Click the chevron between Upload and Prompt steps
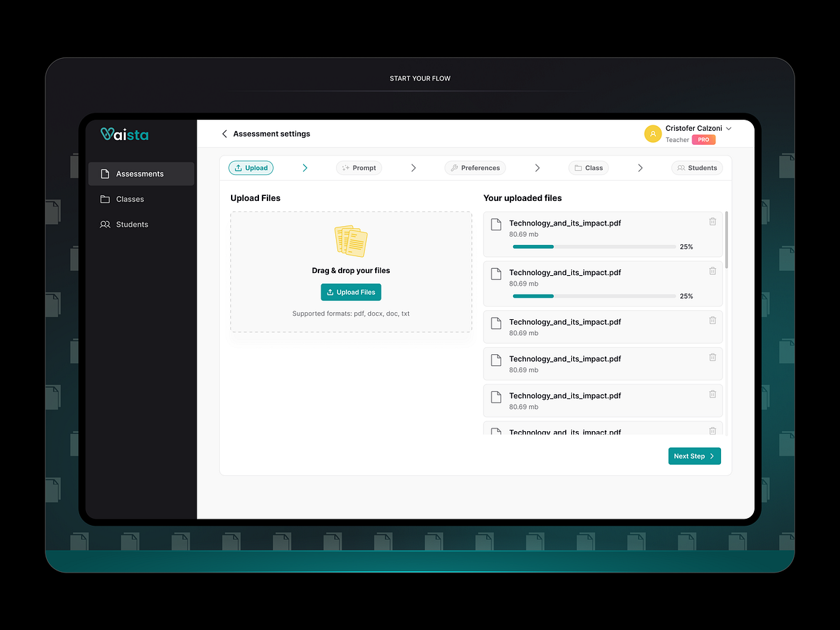 [304, 167]
